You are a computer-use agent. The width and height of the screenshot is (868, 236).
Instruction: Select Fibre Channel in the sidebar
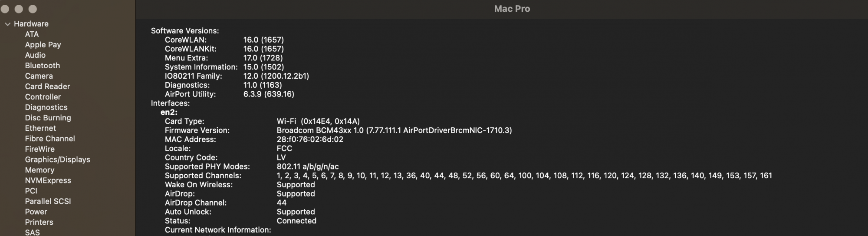click(50, 139)
